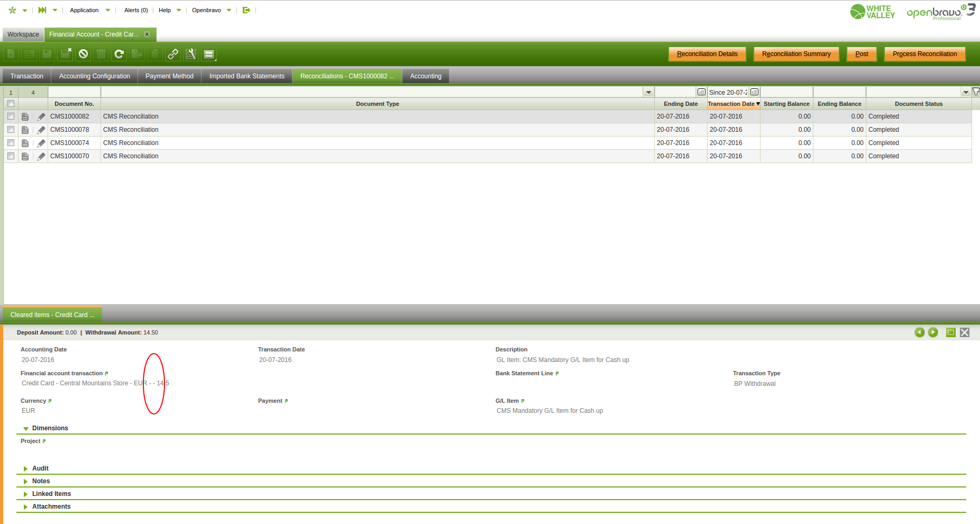
Task: Expand the Linked Items section
Action: [x=51, y=494]
